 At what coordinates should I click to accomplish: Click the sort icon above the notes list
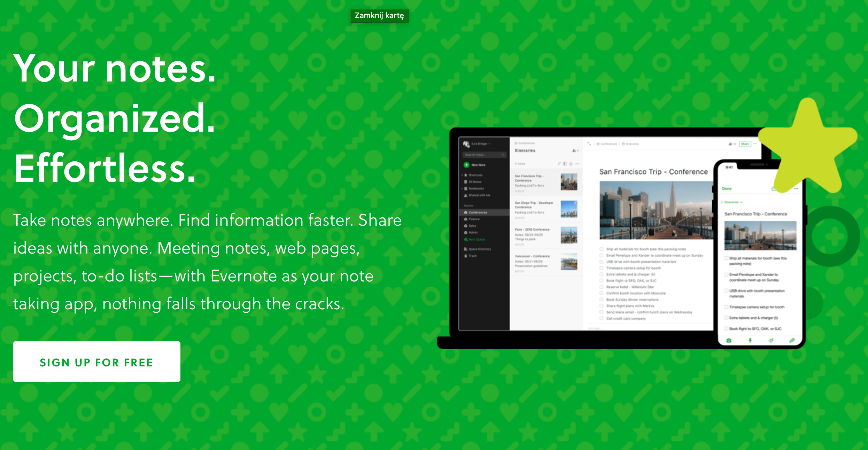[x=559, y=163]
